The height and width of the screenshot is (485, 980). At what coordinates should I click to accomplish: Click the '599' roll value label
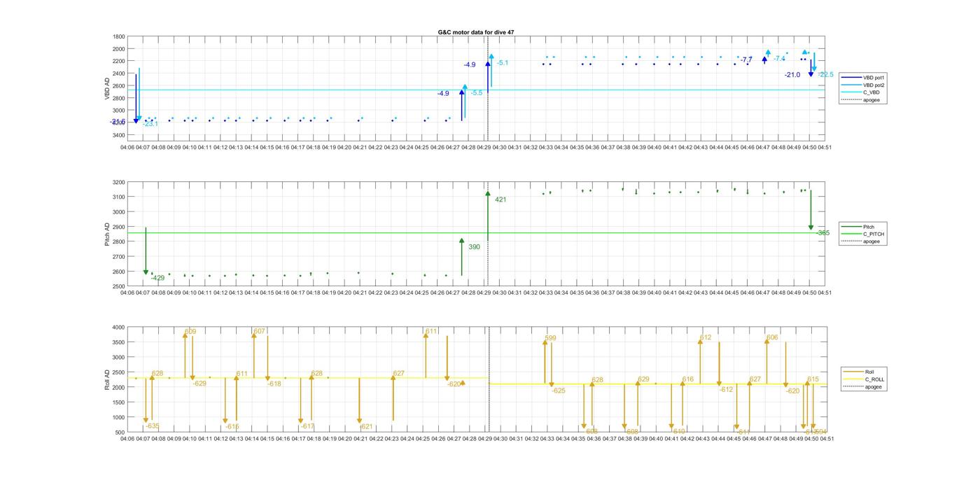(550, 339)
